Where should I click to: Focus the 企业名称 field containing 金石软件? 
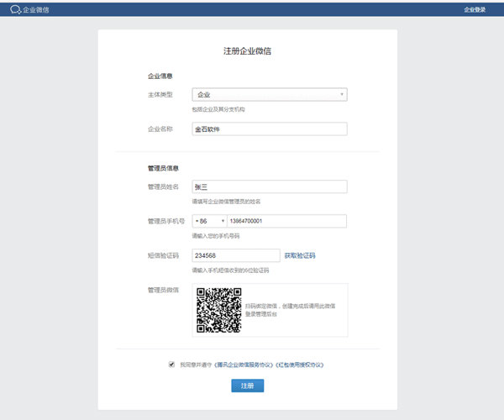point(269,129)
